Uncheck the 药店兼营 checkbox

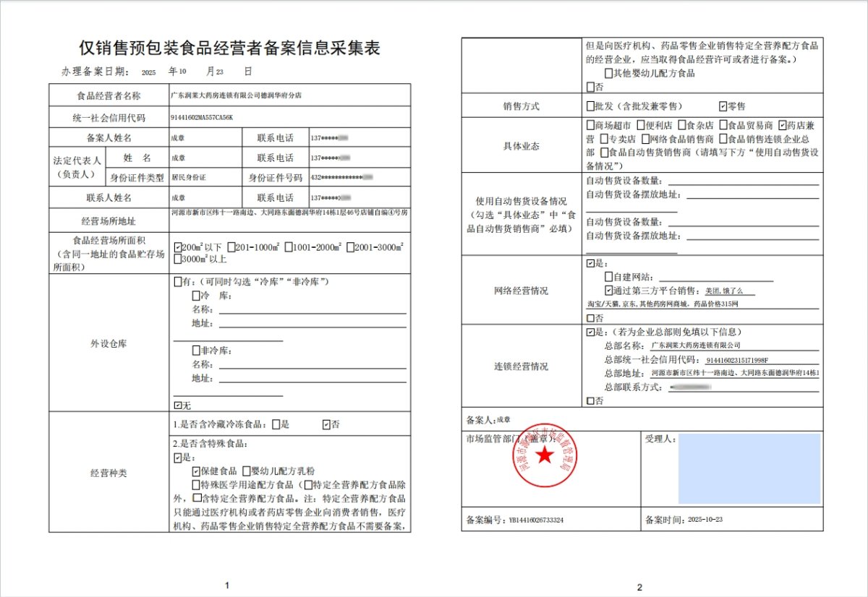(782, 124)
